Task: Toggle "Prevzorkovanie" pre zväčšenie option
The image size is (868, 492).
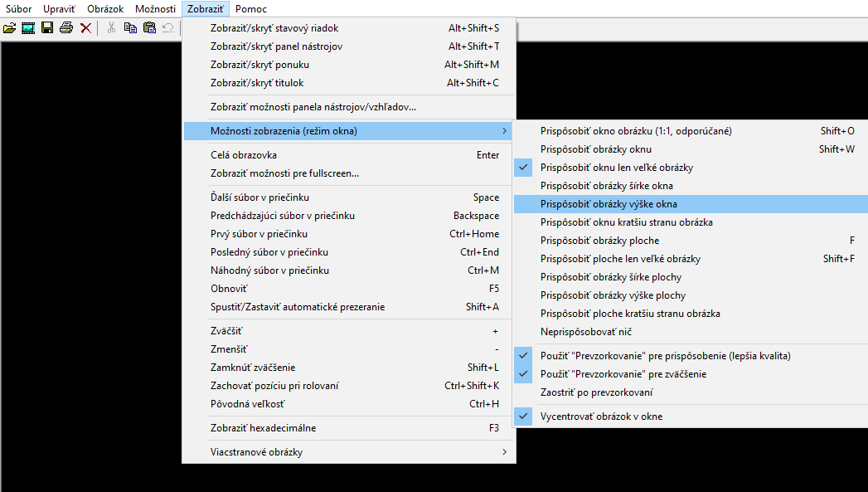Action: (x=623, y=374)
